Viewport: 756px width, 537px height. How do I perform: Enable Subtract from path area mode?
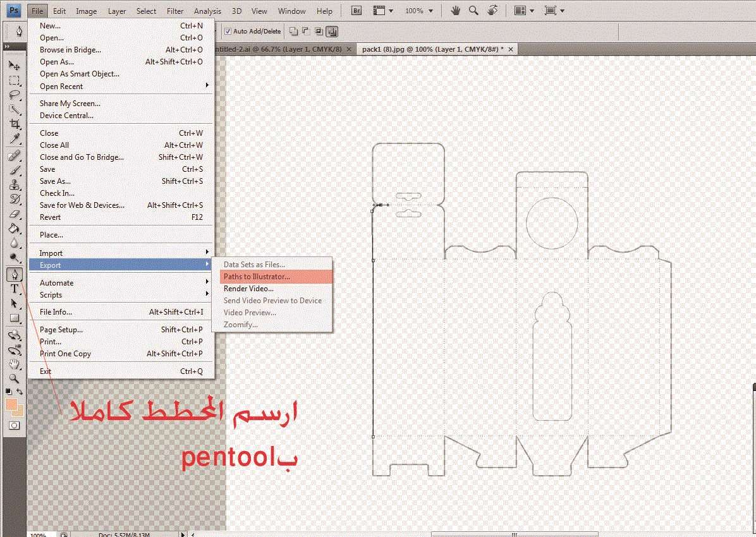tap(306, 32)
